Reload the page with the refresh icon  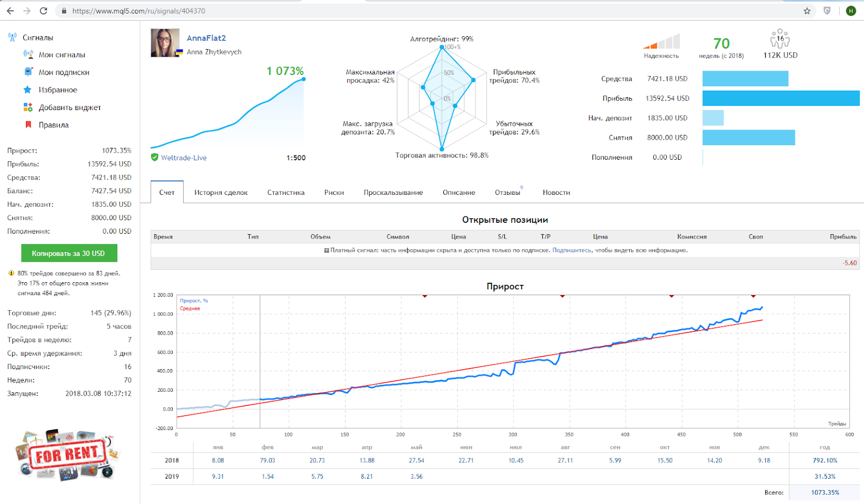coord(44,11)
